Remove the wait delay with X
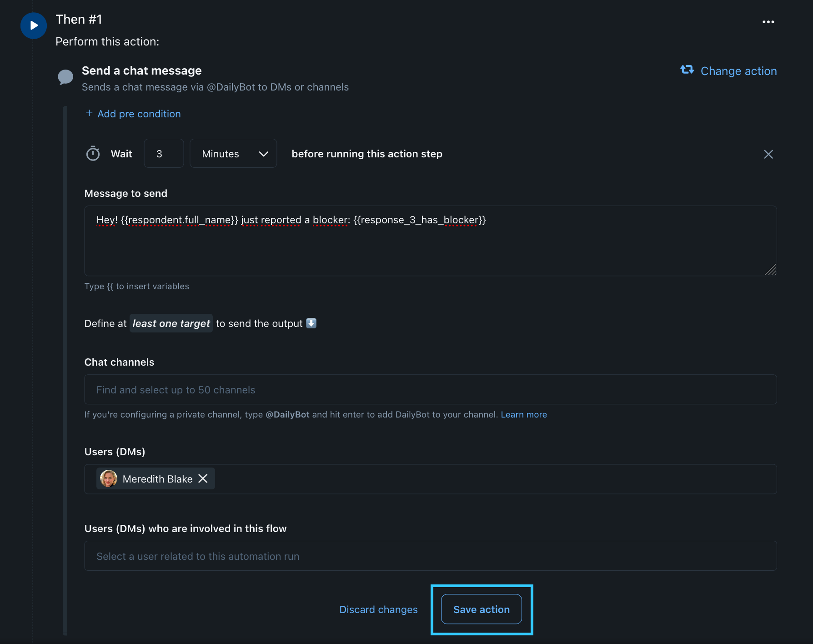813x644 pixels. (x=768, y=154)
